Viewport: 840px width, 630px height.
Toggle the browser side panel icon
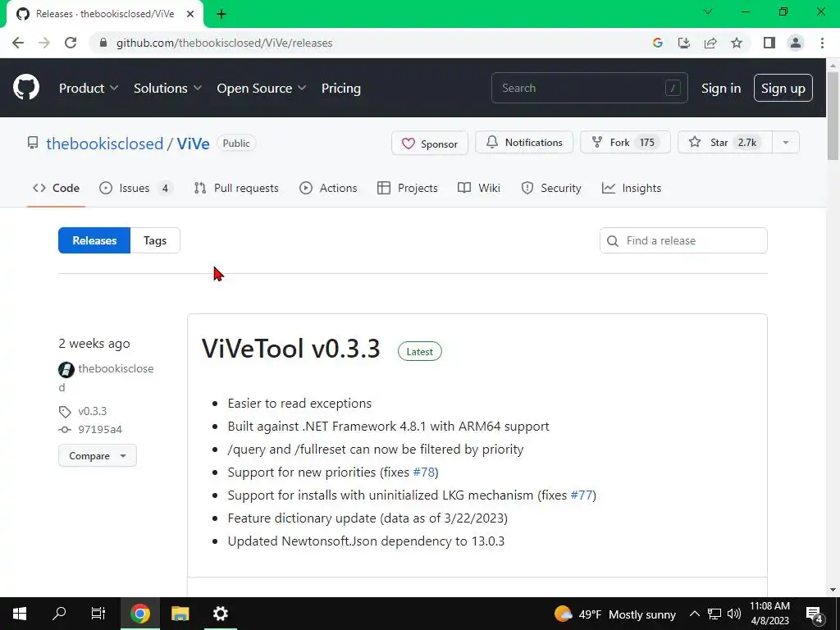pos(769,43)
